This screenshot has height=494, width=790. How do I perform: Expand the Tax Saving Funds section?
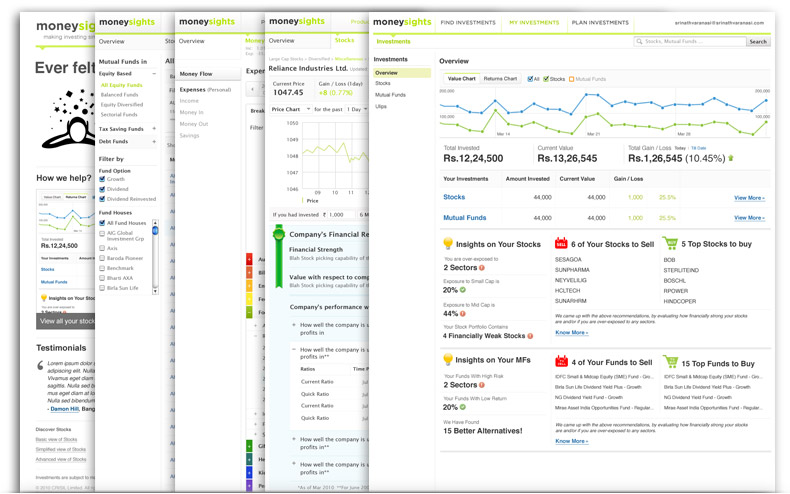[154, 129]
